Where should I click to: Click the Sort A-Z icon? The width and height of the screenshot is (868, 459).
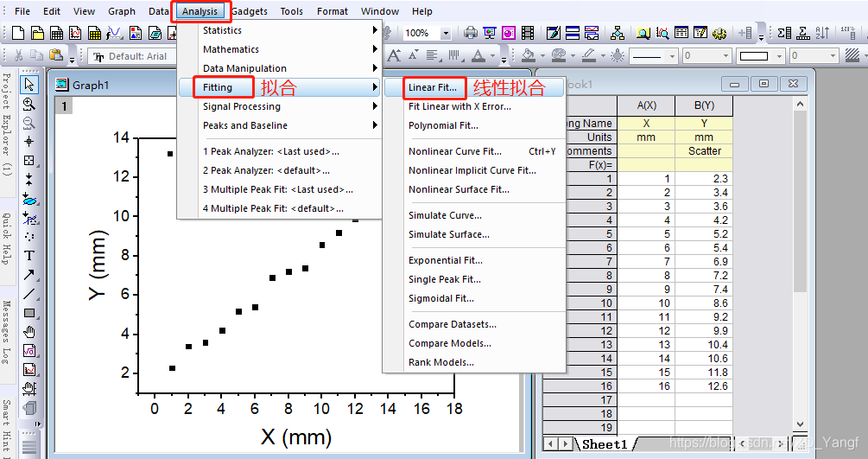pos(822,33)
